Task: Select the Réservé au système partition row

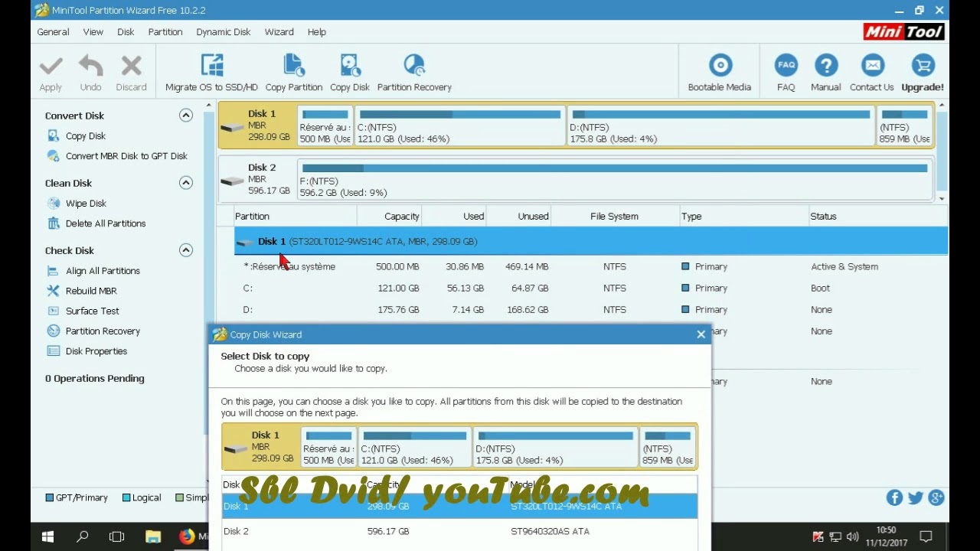Action: pyautogui.click(x=591, y=267)
